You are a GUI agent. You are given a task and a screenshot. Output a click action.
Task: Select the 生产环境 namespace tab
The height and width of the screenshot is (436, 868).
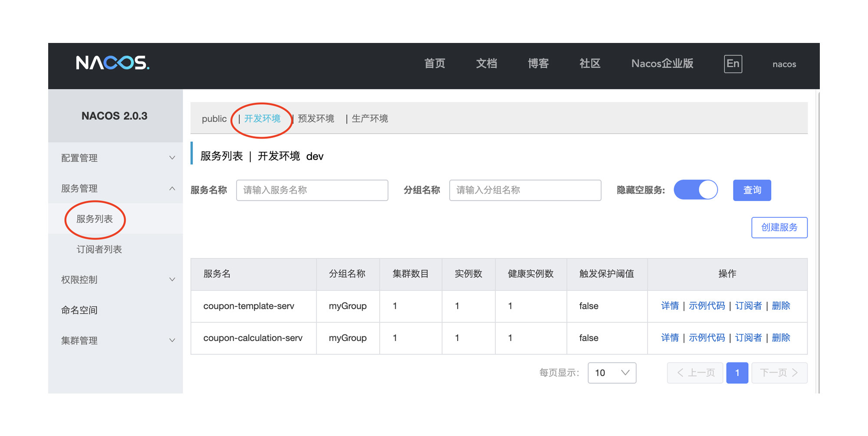(x=370, y=118)
